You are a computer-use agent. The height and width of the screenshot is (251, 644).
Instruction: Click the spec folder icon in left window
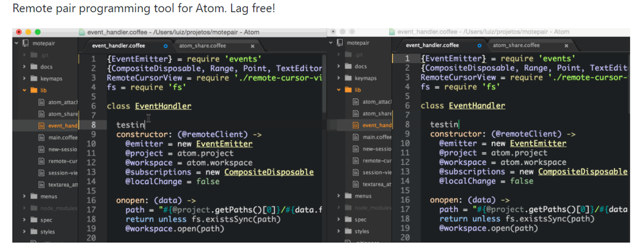click(x=33, y=220)
